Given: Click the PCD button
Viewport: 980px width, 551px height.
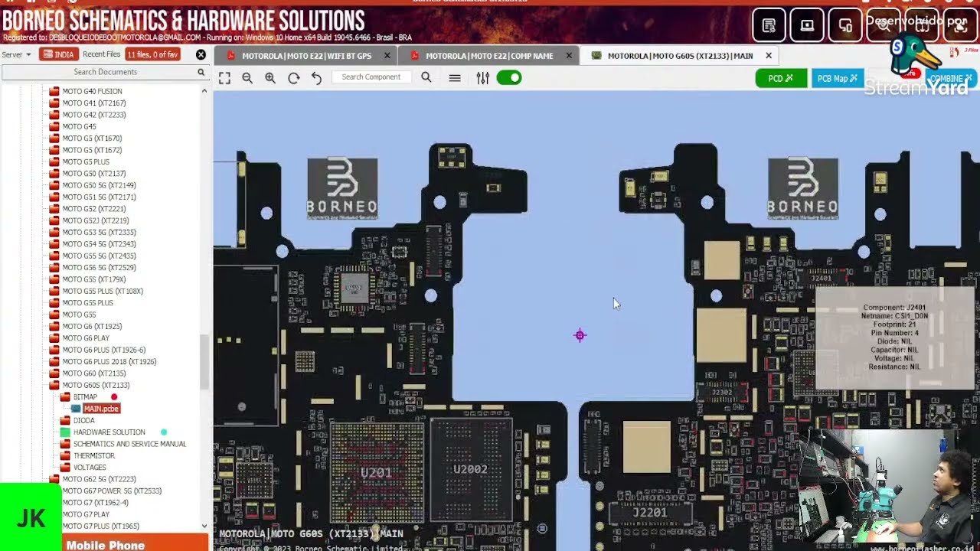Looking at the screenshot, I should click(781, 78).
